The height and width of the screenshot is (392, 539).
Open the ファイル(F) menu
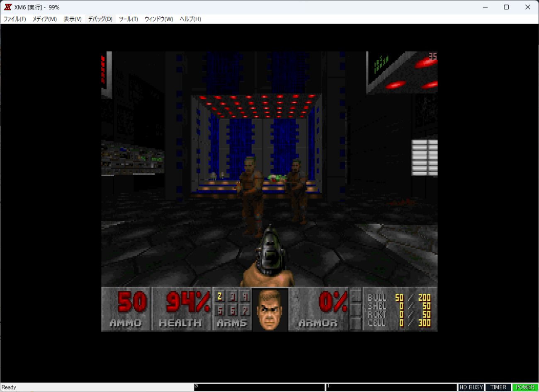(15, 19)
